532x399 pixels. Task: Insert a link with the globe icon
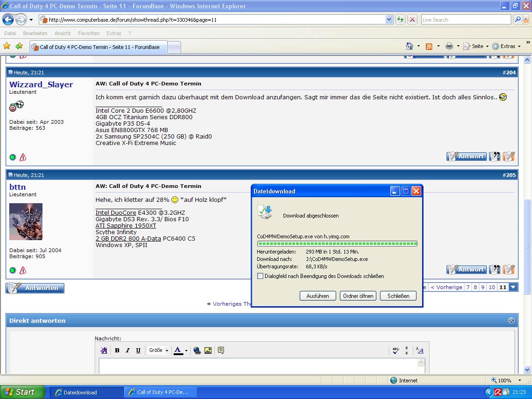pos(197,351)
